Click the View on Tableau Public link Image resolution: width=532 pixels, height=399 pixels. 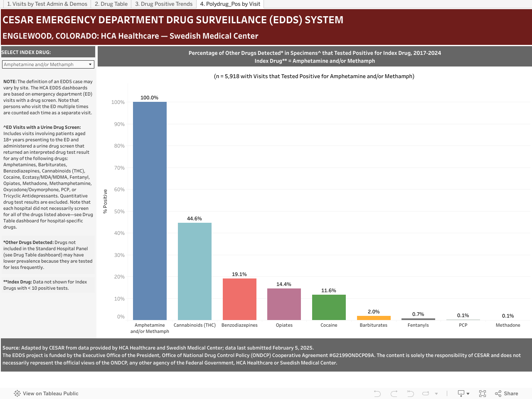coord(46,393)
